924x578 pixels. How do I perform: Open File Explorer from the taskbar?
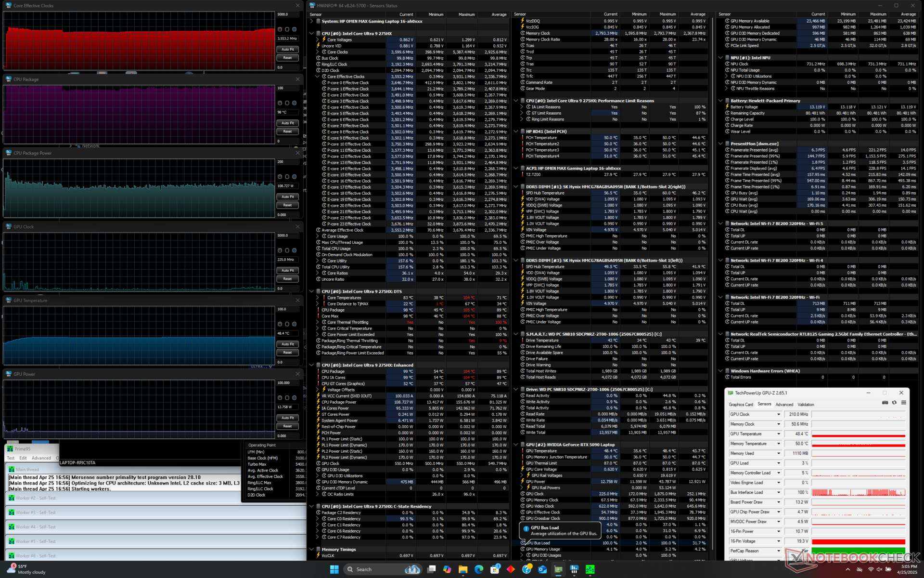[463, 569]
